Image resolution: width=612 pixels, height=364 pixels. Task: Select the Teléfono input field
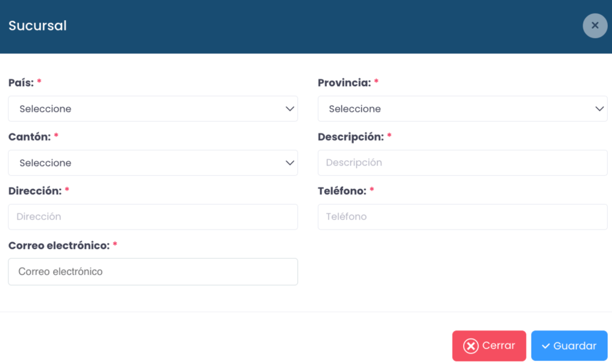click(462, 216)
